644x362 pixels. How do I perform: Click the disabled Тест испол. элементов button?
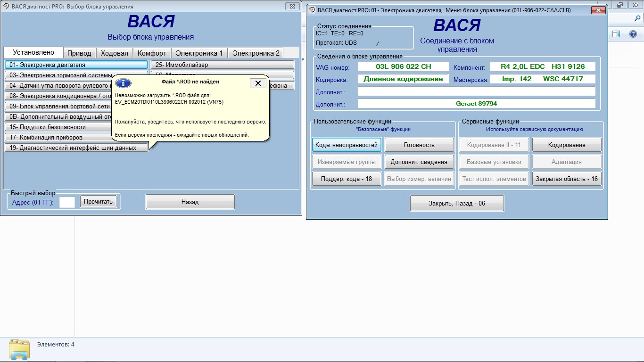(x=494, y=179)
